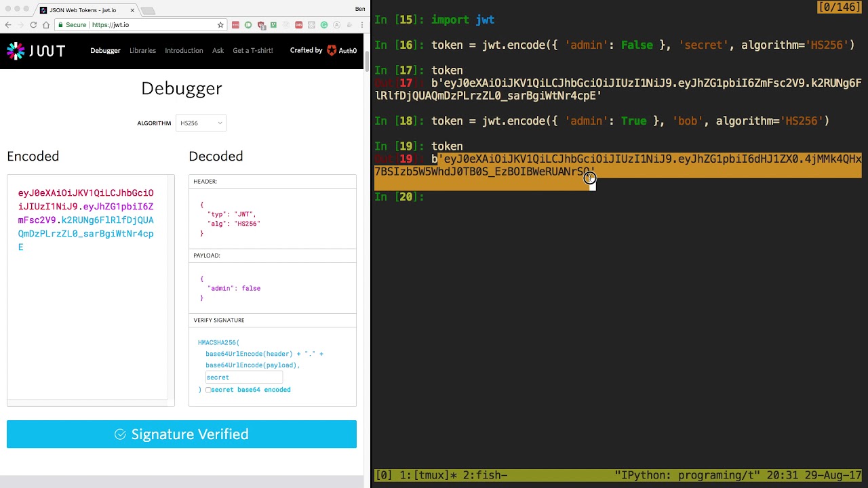Screen dimensions: 868x488
Task: Reload the jwt.io page
Action: [x=33, y=25]
